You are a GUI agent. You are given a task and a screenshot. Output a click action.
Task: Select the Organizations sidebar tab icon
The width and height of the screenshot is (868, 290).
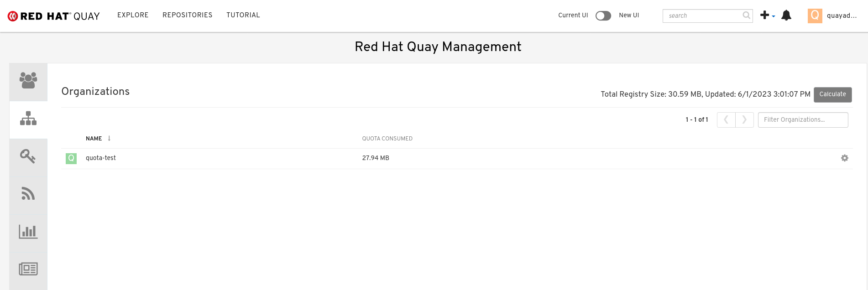coord(28,119)
